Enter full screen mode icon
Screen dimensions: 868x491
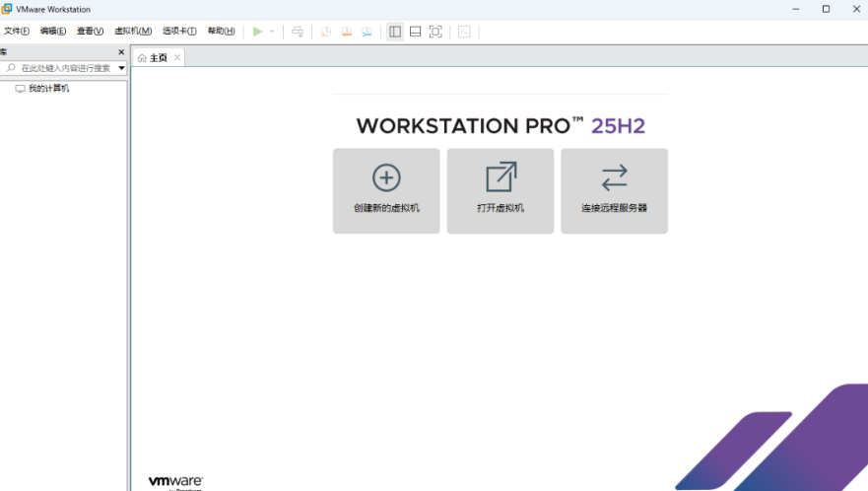(435, 32)
